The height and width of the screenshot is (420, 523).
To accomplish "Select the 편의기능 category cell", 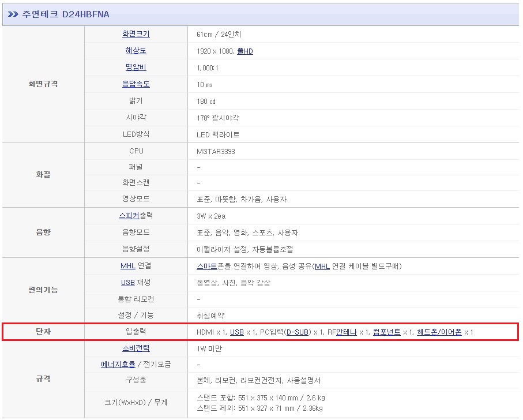I will [43, 290].
